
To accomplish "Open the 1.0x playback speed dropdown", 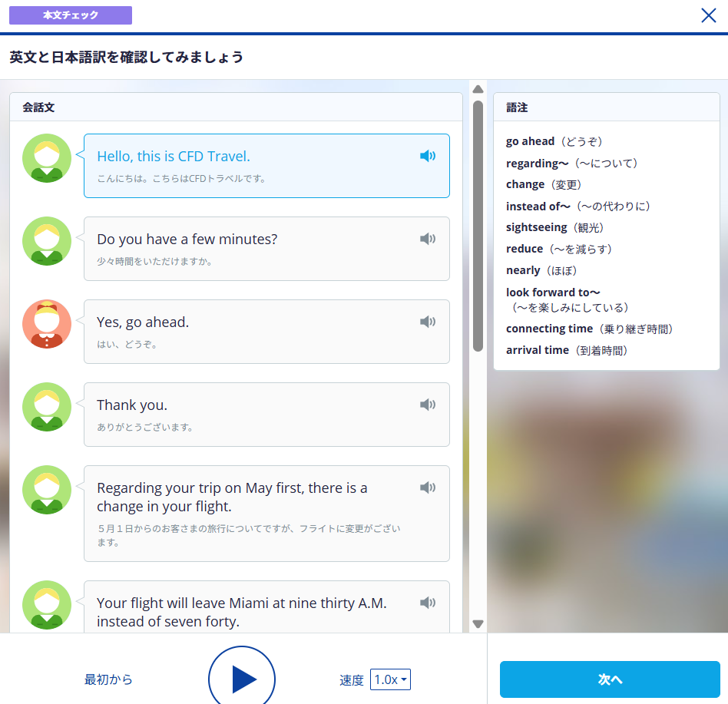I will click(391, 679).
